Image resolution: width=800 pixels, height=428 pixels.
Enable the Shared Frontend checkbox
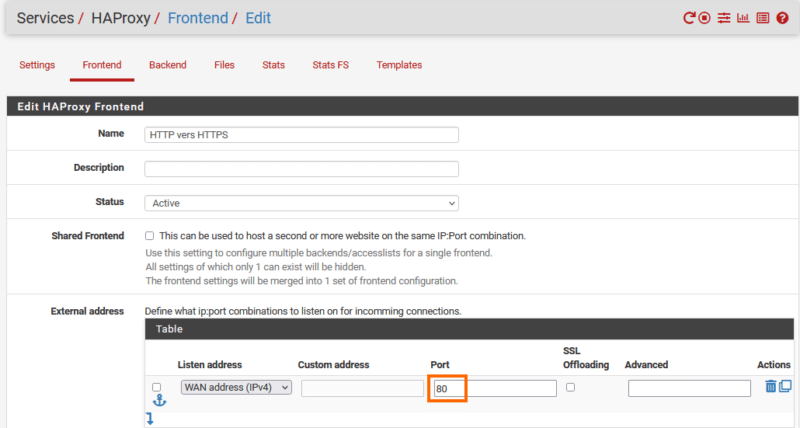pyautogui.click(x=150, y=236)
